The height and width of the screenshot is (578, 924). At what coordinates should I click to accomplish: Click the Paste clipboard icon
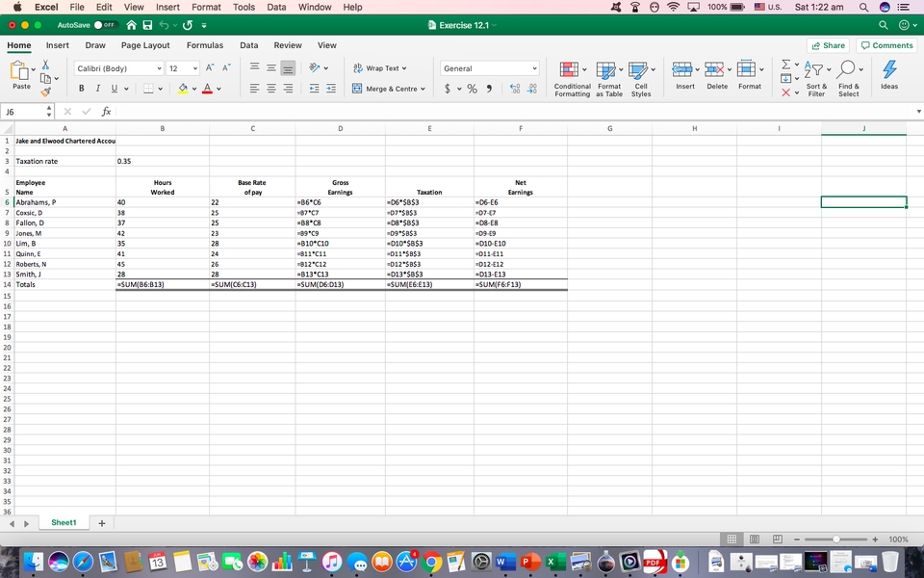19,70
